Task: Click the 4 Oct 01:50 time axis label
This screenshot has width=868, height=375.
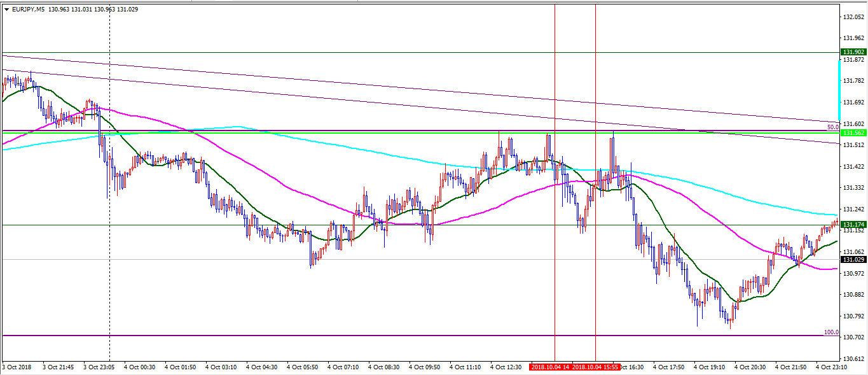Action: point(181,367)
